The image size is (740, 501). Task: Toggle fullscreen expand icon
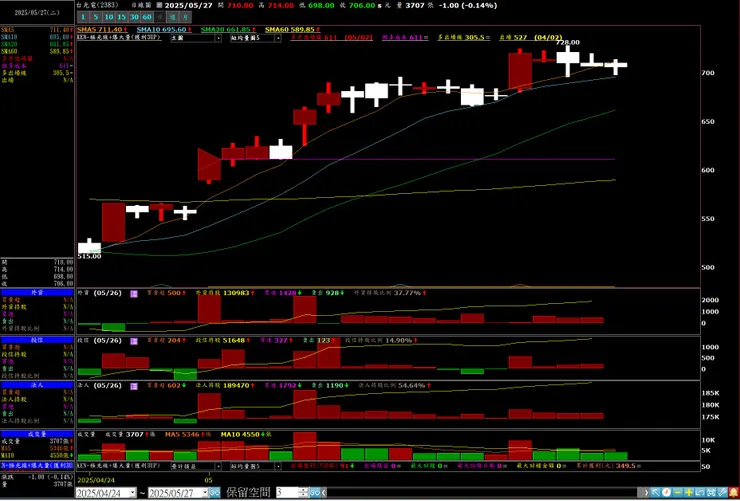711,492
